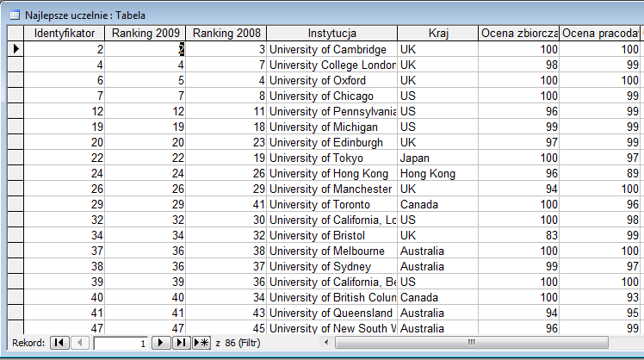The height and width of the screenshot is (360, 644).
Task: Select the row selector for University of Sydney
Action: point(15,266)
